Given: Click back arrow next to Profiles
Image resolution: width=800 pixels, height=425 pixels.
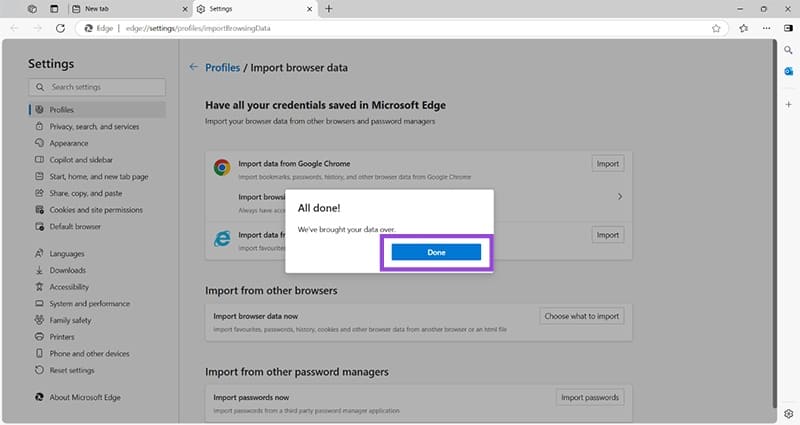Looking at the screenshot, I should (193, 68).
